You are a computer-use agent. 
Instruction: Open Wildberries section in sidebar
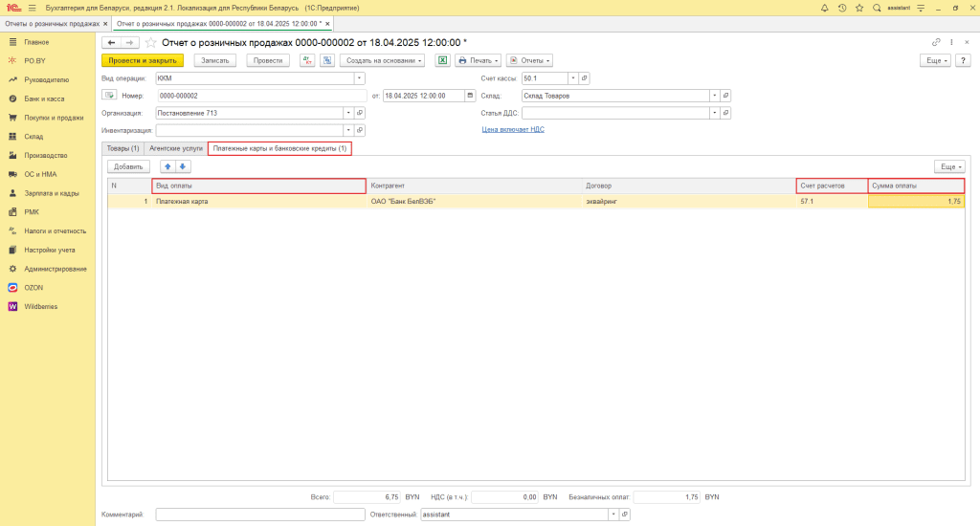pyautogui.click(x=40, y=307)
